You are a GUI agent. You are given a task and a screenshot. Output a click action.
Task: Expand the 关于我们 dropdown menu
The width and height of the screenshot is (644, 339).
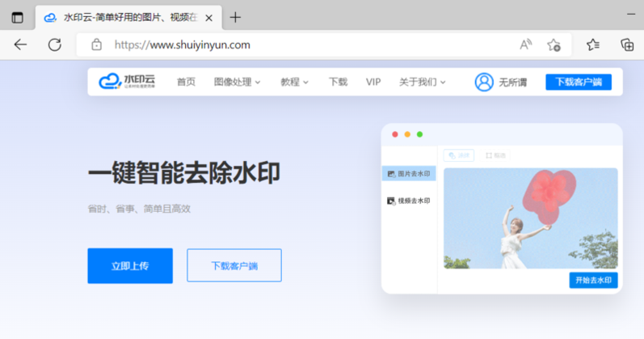[x=422, y=82]
